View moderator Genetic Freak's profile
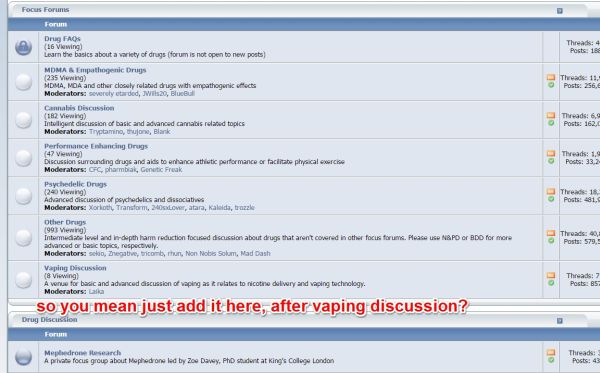The height and width of the screenshot is (373, 600). tap(161, 169)
